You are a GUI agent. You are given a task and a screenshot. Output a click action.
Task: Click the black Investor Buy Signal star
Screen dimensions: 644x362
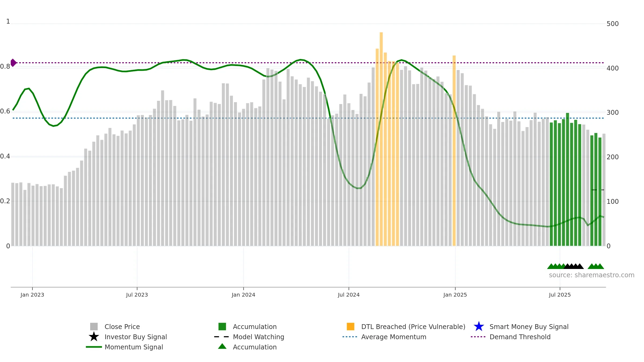94,337
